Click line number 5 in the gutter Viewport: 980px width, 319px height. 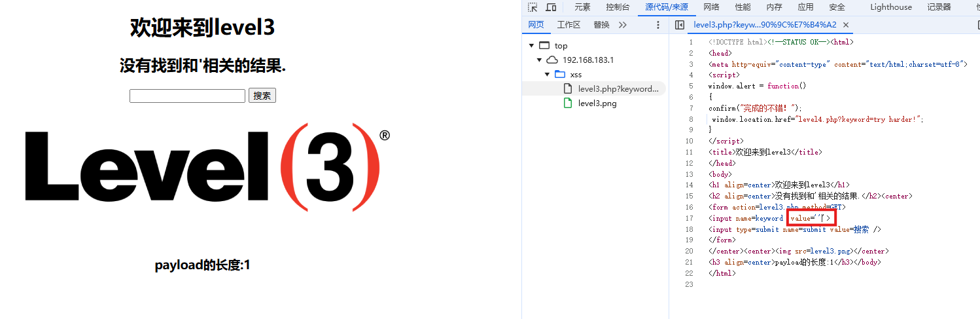click(691, 86)
